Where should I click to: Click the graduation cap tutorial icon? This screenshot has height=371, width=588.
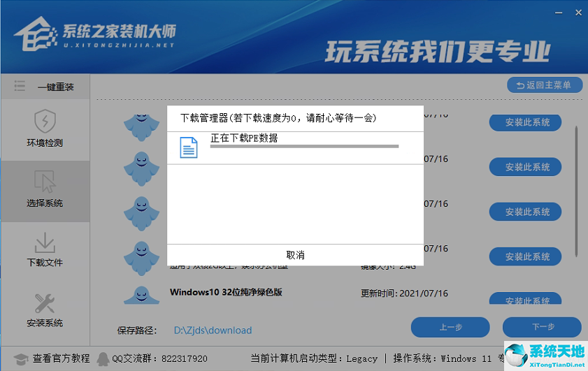point(21,359)
